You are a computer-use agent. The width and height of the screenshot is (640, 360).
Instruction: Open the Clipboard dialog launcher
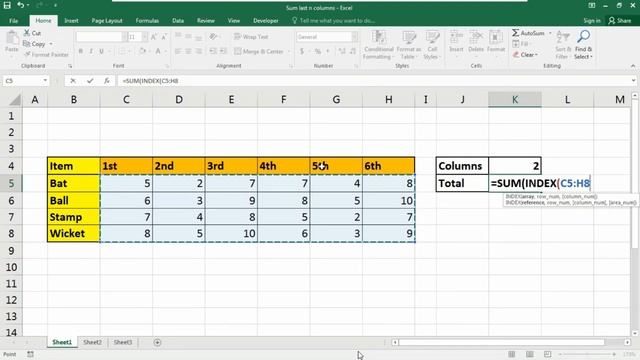(x=70, y=66)
